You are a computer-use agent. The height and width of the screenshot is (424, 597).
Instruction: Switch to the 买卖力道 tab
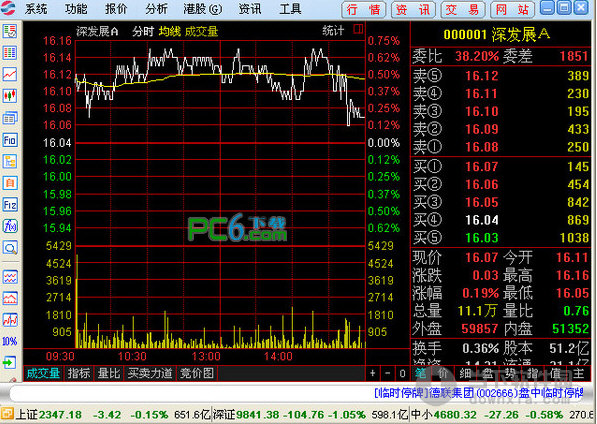point(150,373)
